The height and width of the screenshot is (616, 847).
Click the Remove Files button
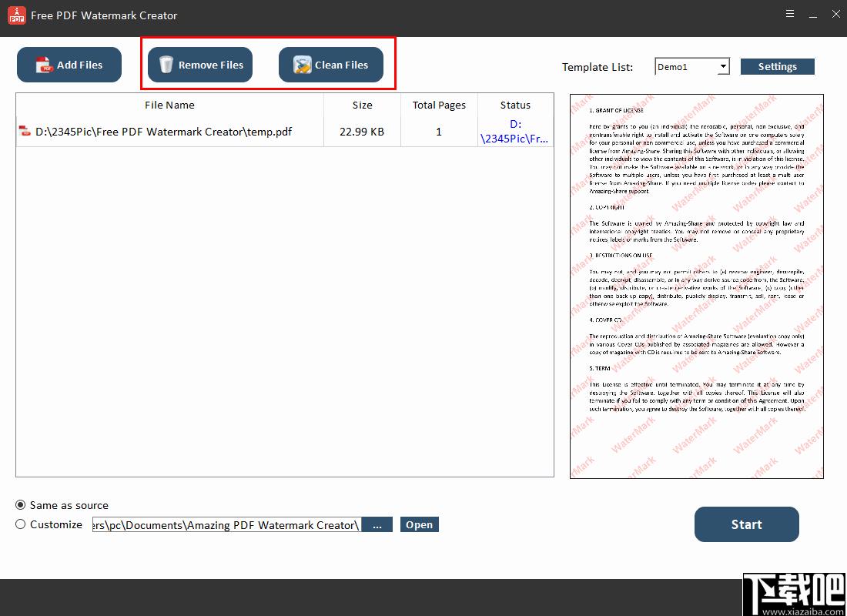point(200,65)
